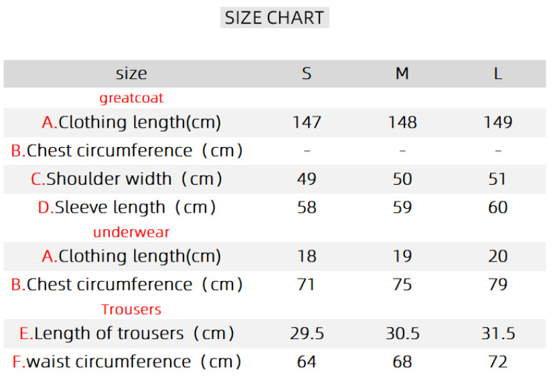Click the Length of trousers row label

point(127,333)
